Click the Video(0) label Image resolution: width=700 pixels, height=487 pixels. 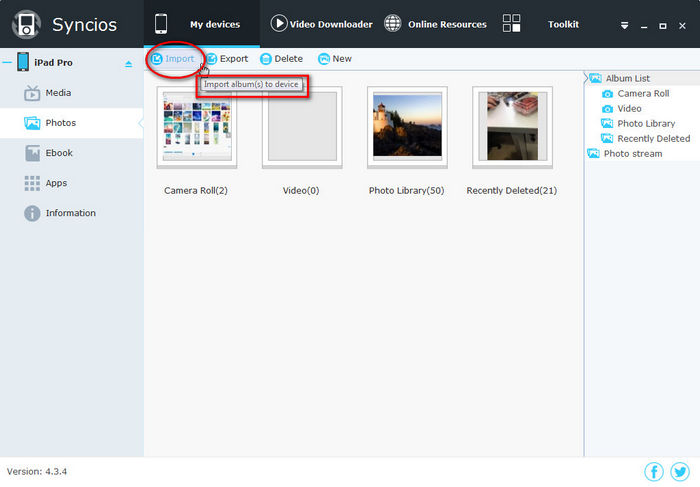click(x=301, y=191)
